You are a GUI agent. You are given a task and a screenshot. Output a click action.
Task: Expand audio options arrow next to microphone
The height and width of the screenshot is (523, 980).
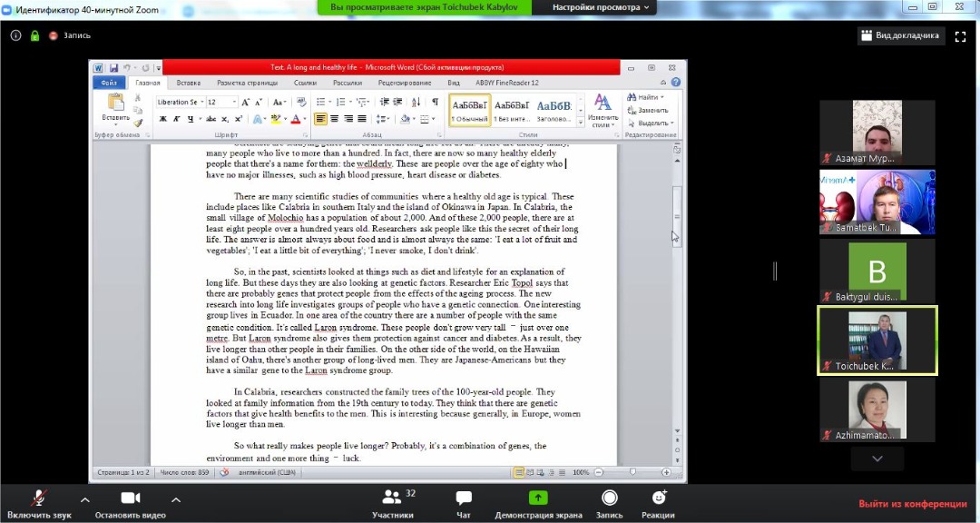click(84, 498)
